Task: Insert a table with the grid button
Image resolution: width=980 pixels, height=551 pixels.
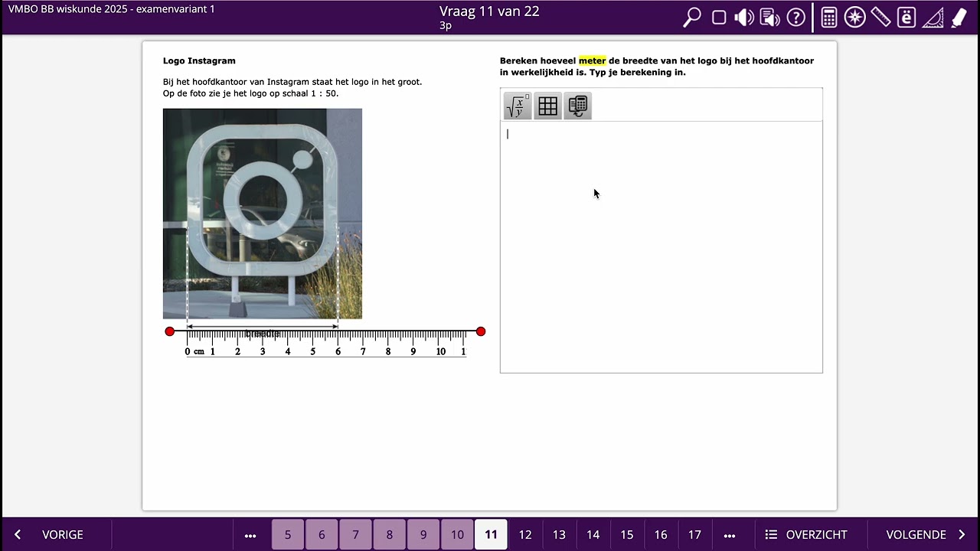Action: pos(547,106)
